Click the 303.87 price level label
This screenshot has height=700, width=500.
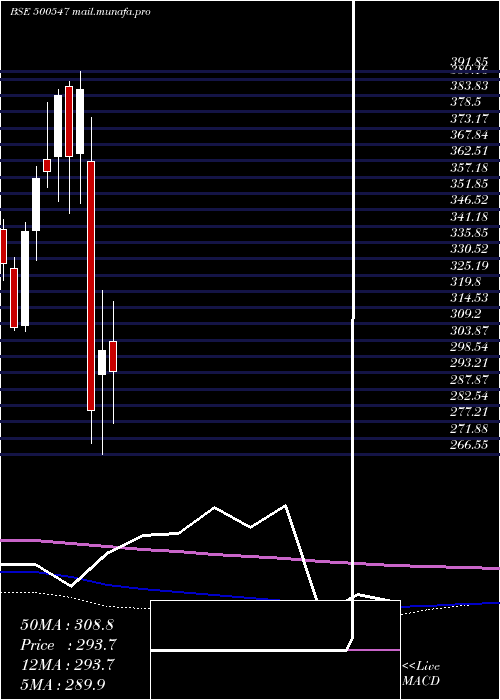pyautogui.click(x=469, y=331)
